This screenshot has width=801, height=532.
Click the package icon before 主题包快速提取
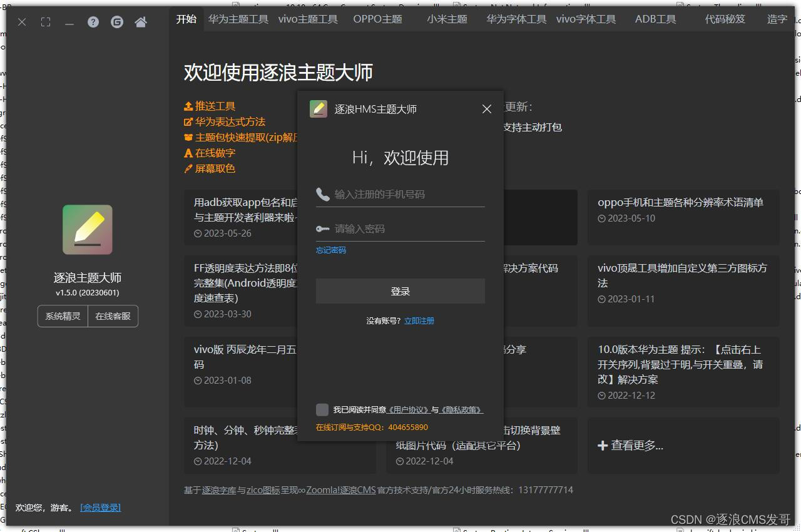click(188, 138)
